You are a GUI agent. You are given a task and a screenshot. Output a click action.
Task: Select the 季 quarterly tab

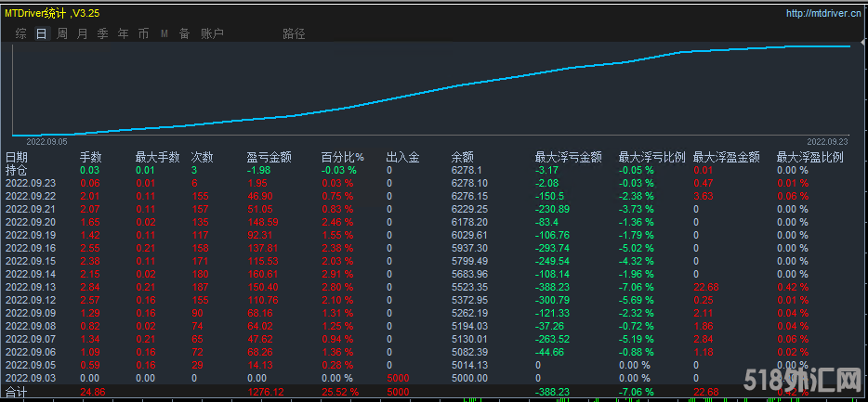[103, 33]
